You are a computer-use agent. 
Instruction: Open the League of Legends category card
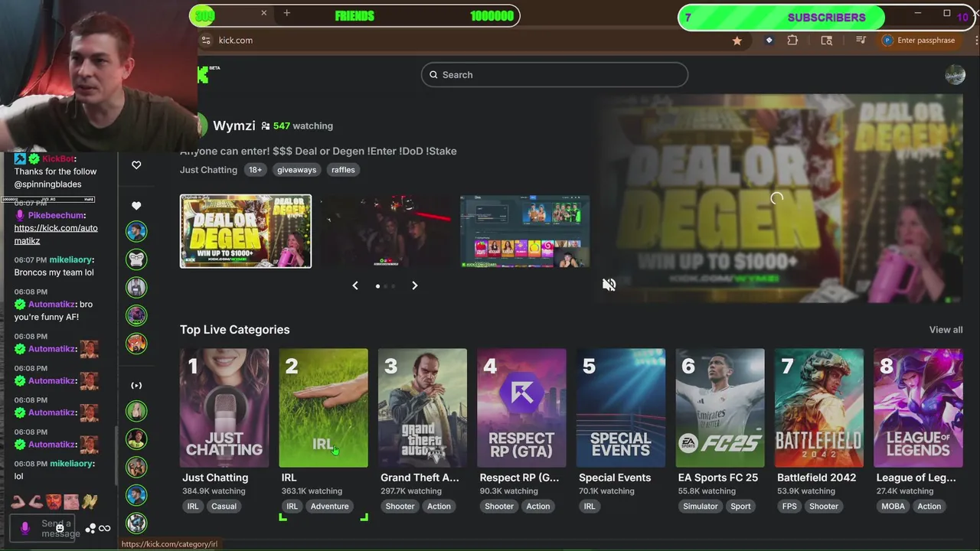(x=918, y=408)
